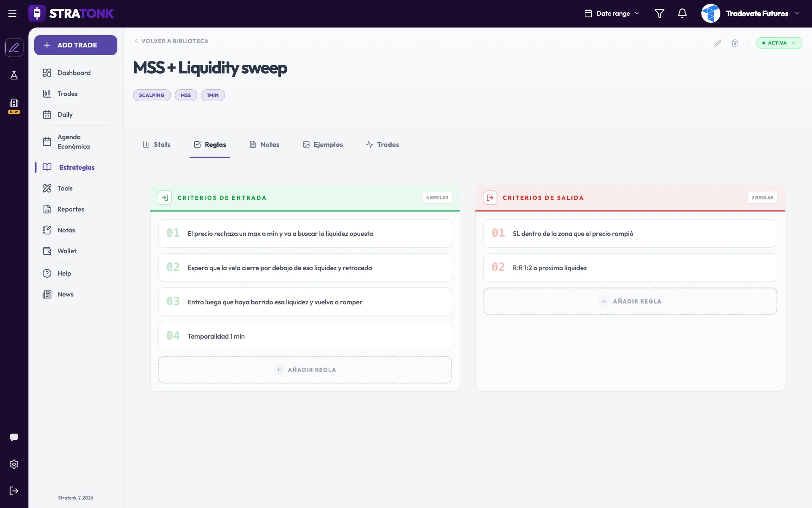The height and width of the screenshot is (508, 812).
Task: Select Estrategias in sidebar
Action: coord(69,167)
